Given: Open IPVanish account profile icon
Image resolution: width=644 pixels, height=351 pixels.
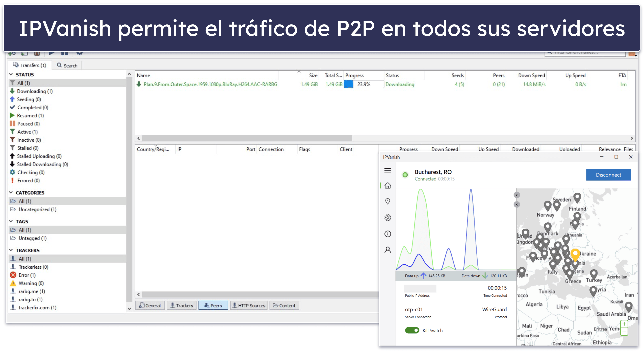Looking at the screenshot, I should pyautogui.click(x=388, y=250).
